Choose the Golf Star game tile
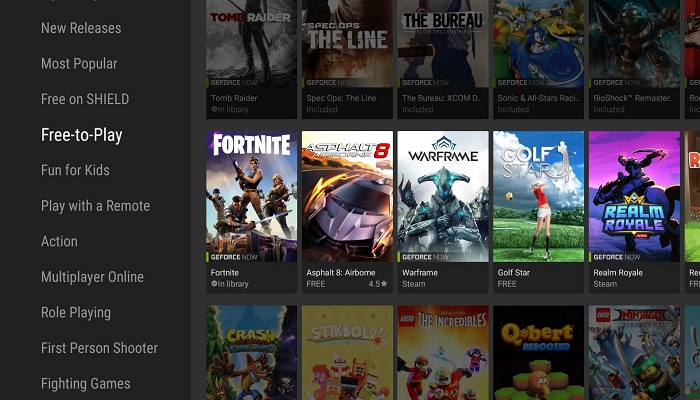The width and height of the screenshot is (700, 400). pyautogui.click(x=538, y=197)
